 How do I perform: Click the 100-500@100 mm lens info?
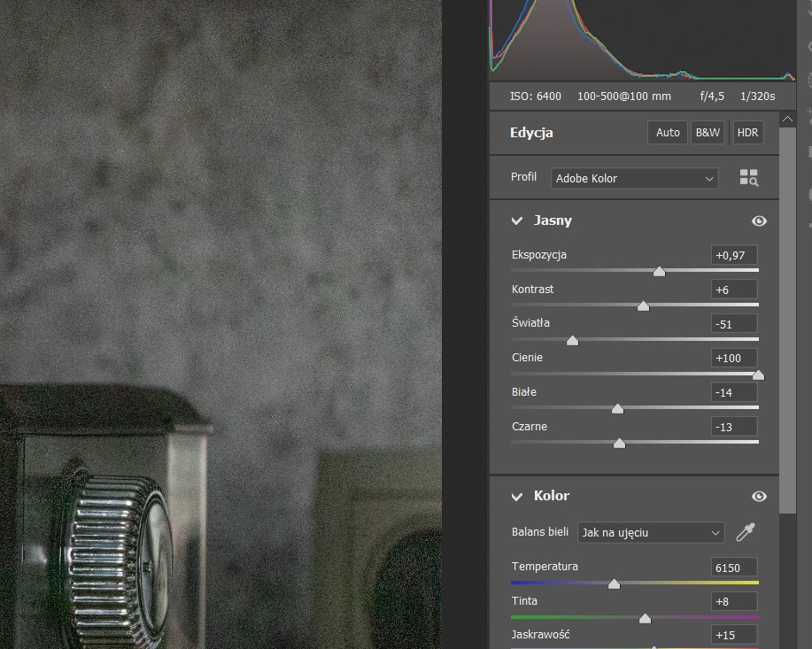624,97
